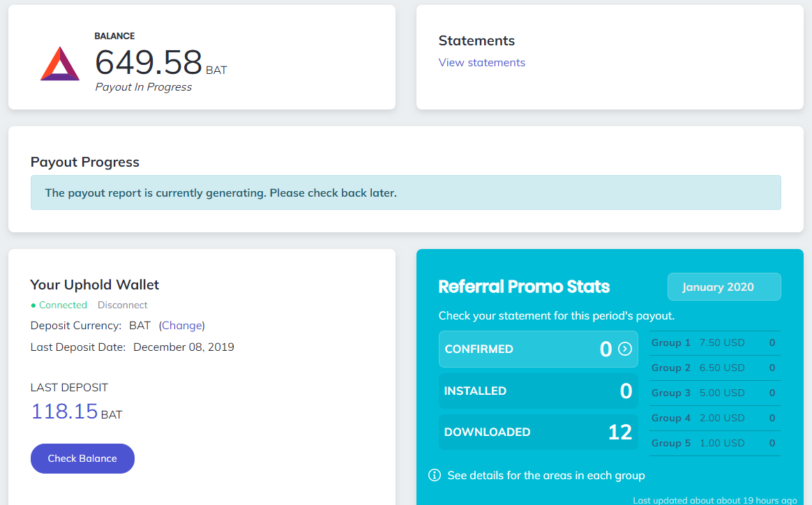
Task: Click the Referral Promo Stats heading
Action: (524, 287)
